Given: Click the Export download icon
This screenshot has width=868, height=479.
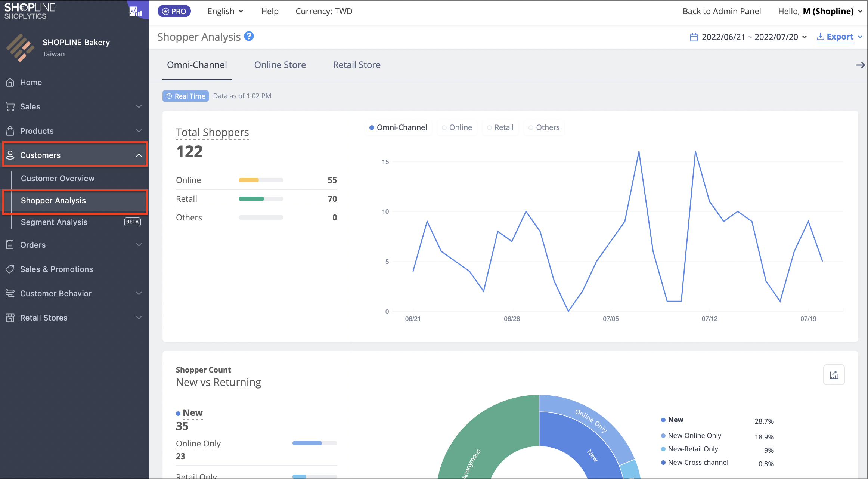Looking at the screenshot, I should [x=820, y=37].
